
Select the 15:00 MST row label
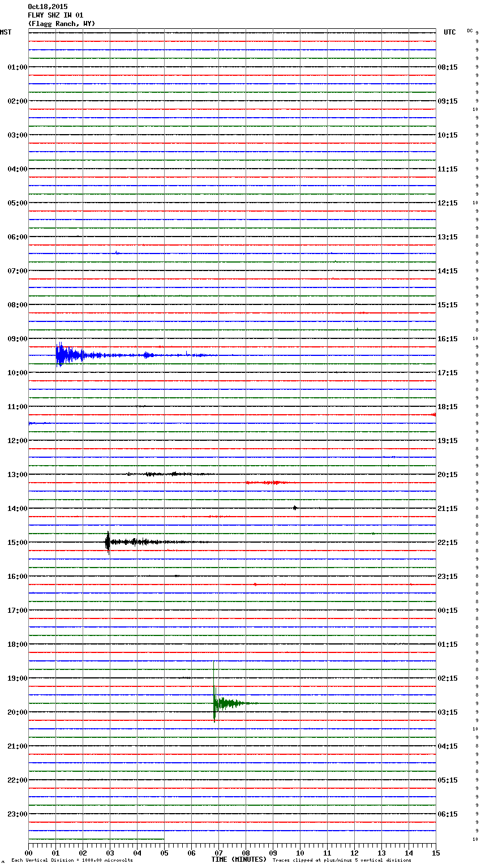pos(18,543)
